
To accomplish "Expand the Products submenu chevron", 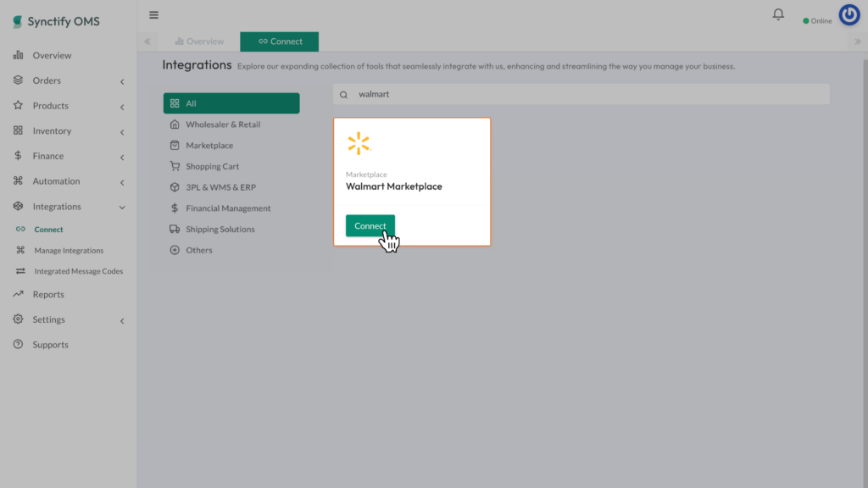I will click(122, 107).
